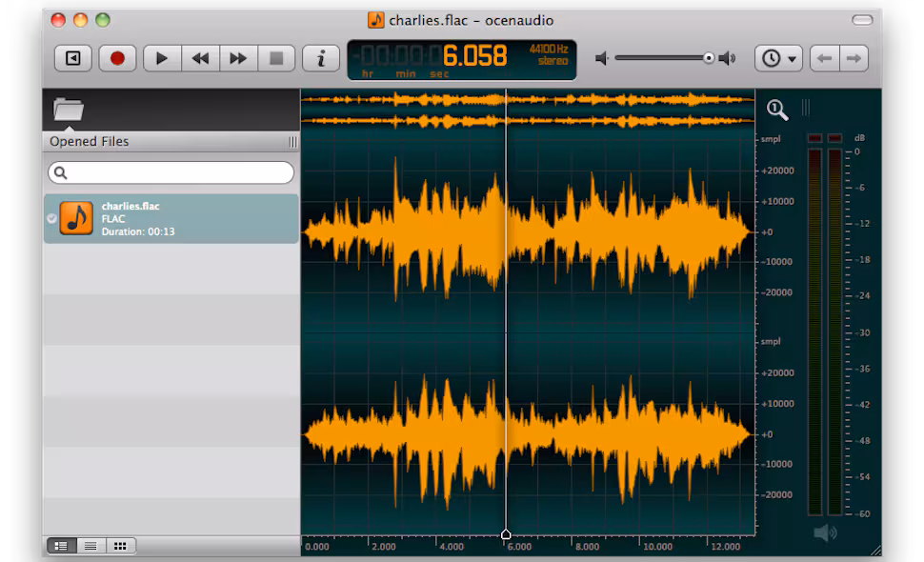
Task: Click the back arrow button
Action: pyautogui.click(x=824, y=58)
